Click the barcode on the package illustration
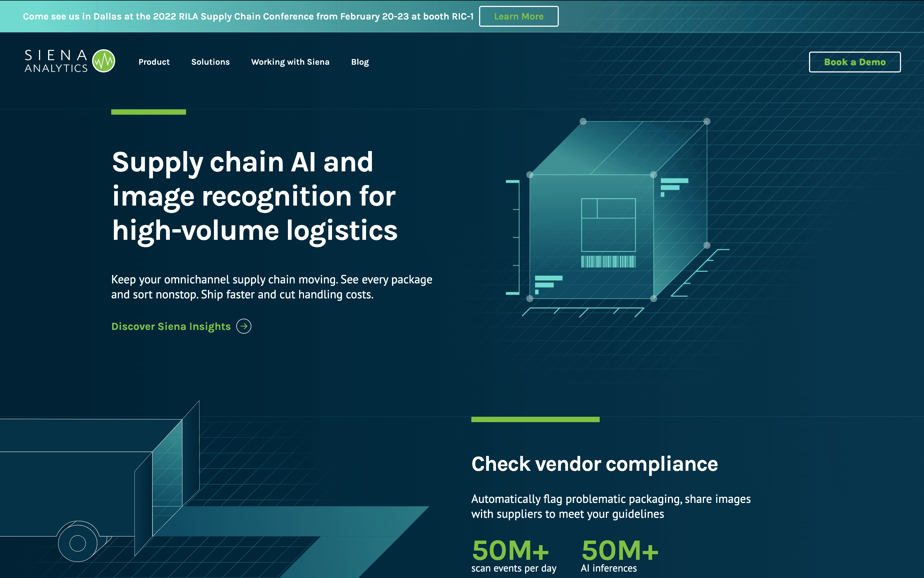This screenshot has height=578, width=924. click(x=608, y=261)
